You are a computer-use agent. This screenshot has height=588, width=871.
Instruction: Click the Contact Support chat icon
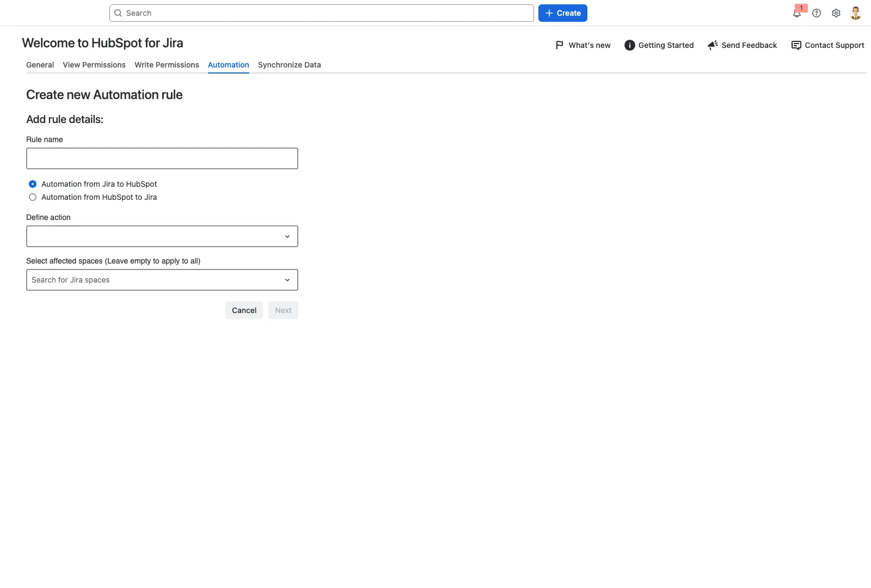tap(796, 45)
